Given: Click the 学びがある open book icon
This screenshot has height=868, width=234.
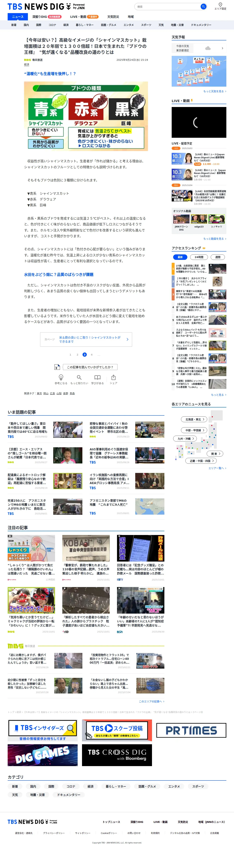Looking at the screenshot, I should tap(97, 377).
